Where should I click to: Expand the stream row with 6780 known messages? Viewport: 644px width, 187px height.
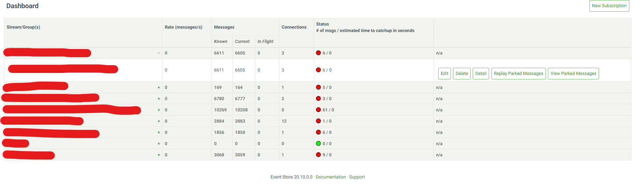pos(159,99)
